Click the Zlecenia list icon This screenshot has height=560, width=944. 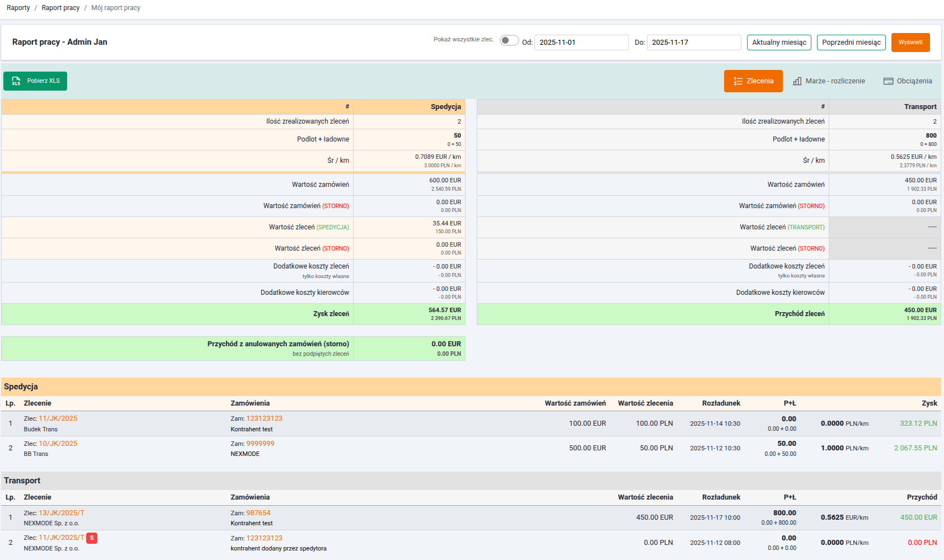pos(738,81)
